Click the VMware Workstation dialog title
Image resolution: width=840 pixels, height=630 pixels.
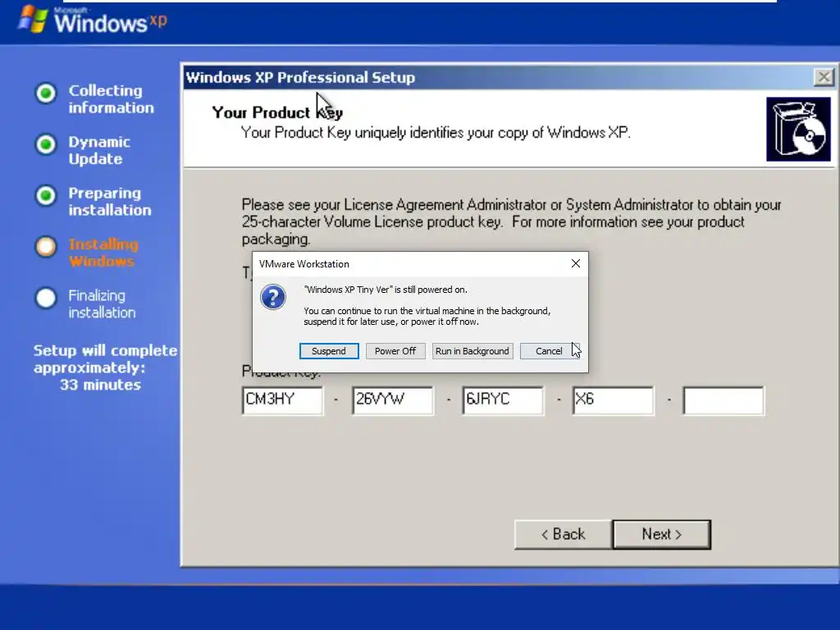click(x=304, y=264)
